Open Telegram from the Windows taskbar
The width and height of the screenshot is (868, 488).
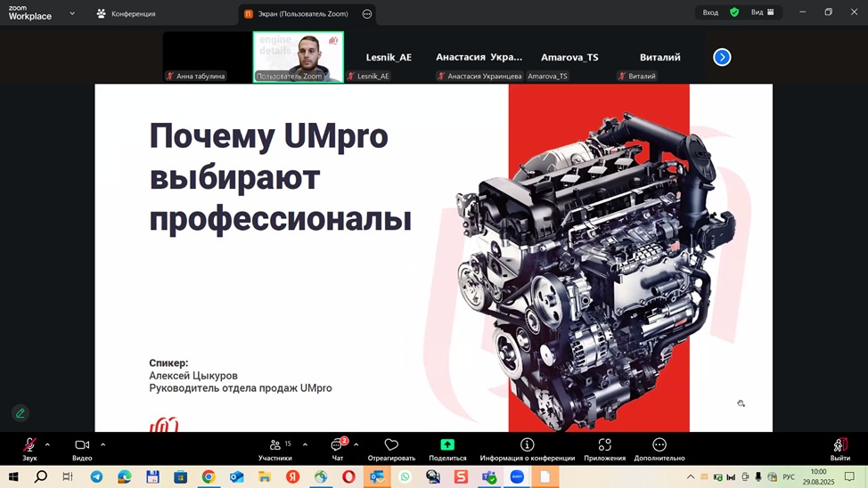[x=96, y=477]
